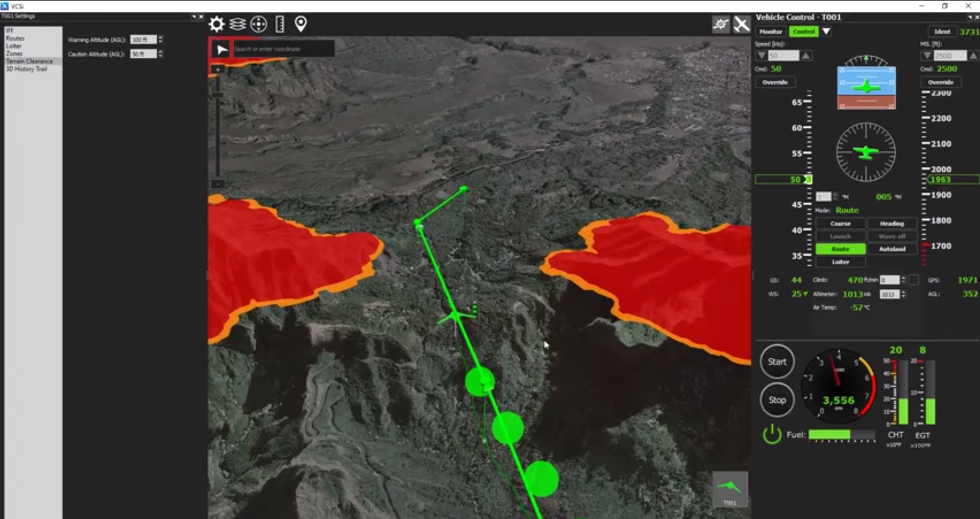Click the engine Stop button
The height and width of the screenshot is (519, 980).
pos(777,400)
